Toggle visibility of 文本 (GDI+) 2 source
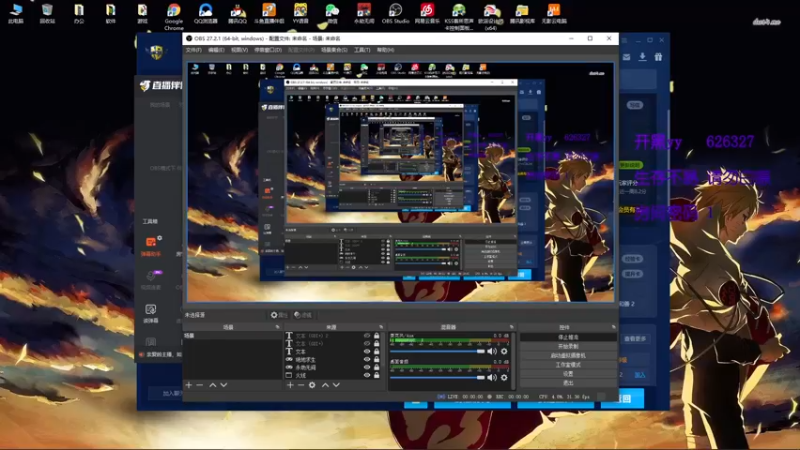 click(367, 336)
